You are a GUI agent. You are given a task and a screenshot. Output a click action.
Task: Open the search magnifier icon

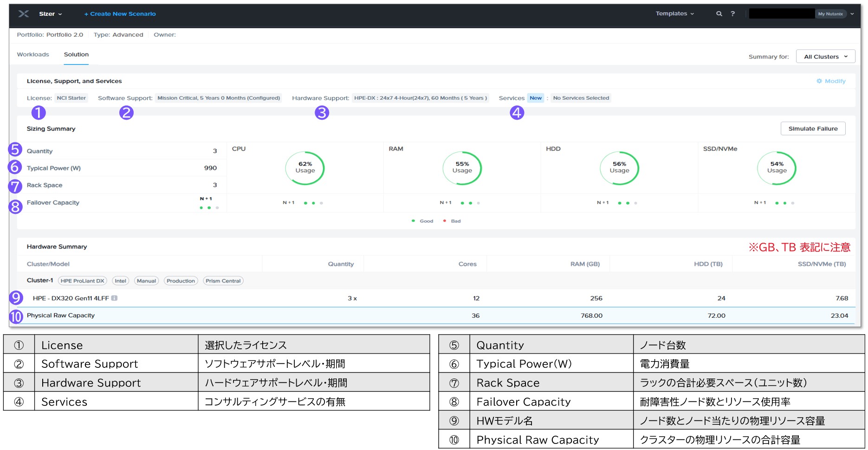point(719,14)
